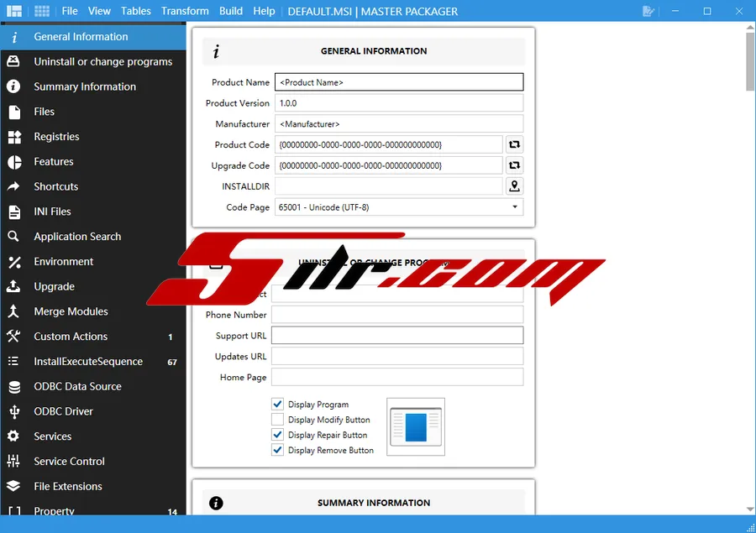Viewport: 756px width, 533px height.
Task: Uncheck the Display Program checkbox
Action: coord(277,404)
